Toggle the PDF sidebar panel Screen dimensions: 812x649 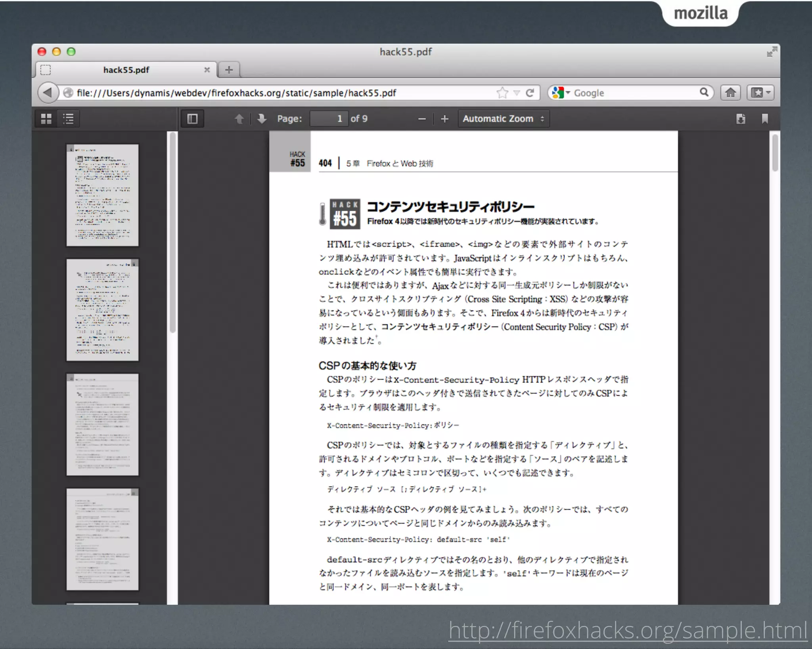click(x=192, y=118)
